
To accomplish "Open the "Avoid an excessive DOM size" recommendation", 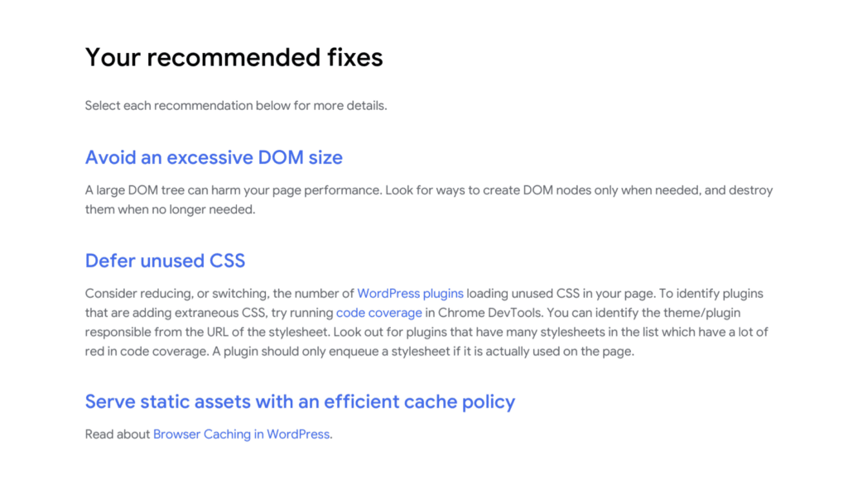I will coord(214,157).
